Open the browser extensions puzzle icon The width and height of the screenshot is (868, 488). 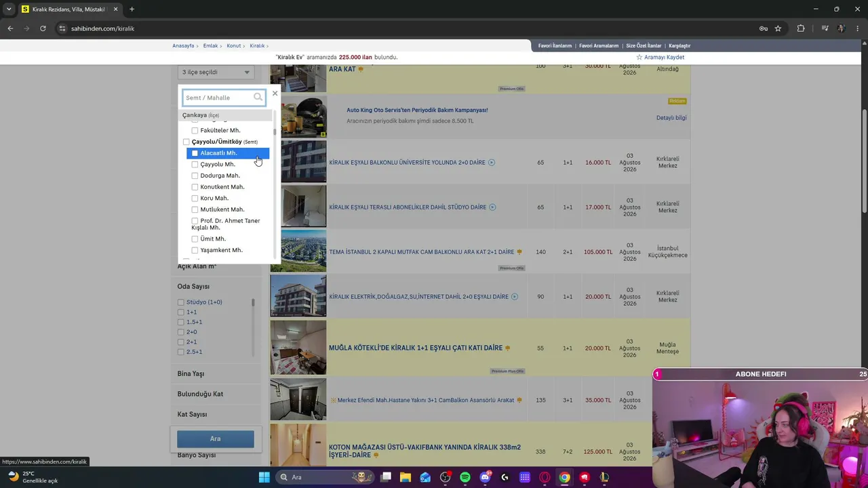tap(801, 28)
